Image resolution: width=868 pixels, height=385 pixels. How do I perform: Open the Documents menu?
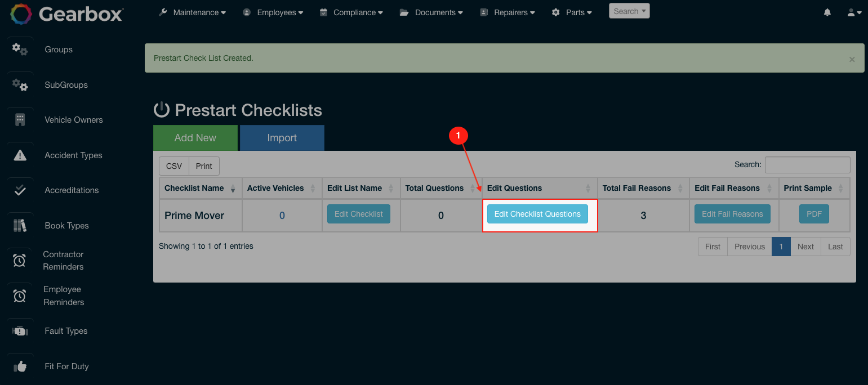431,12
